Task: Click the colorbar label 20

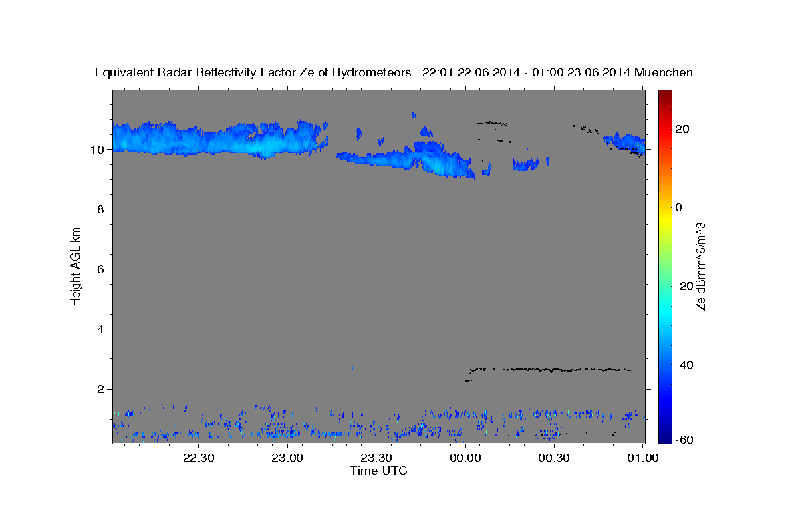Action: pos(682,129)
